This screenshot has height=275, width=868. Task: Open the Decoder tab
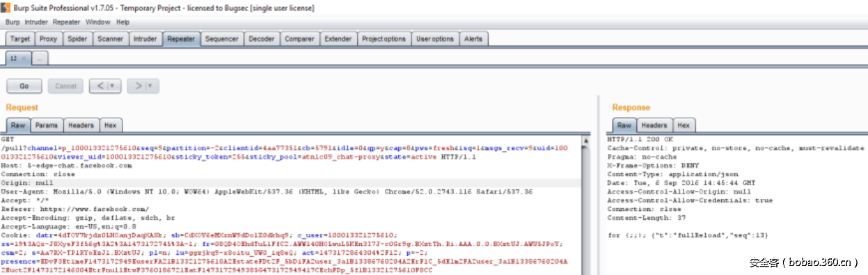262,39
